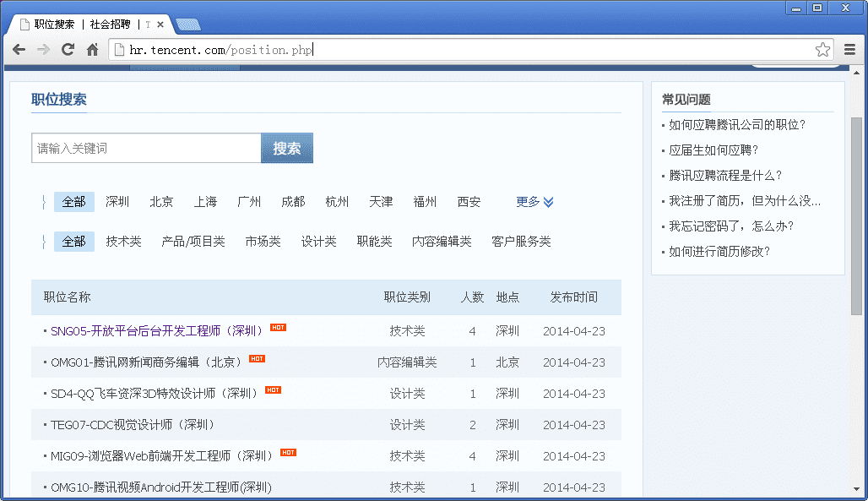868x501 pixels.
Task: Click the browser back arrow
Action: [19, 49]
